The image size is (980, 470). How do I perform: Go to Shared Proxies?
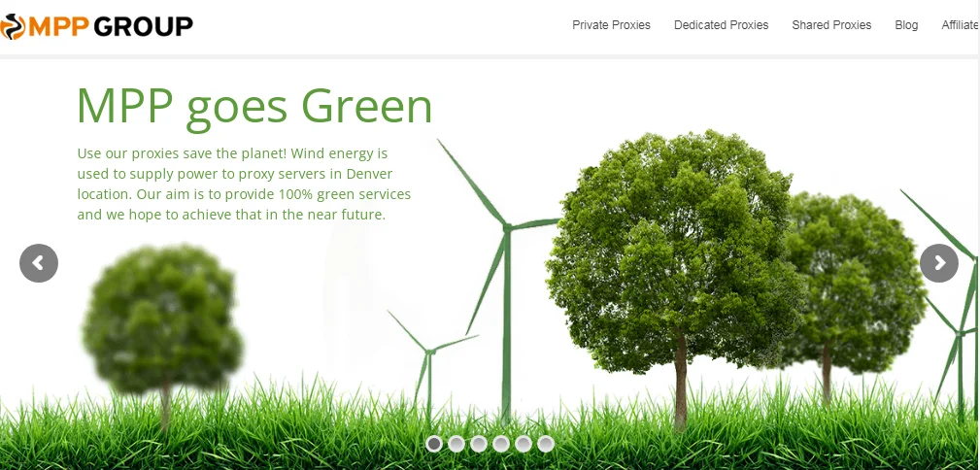(831, 25)
